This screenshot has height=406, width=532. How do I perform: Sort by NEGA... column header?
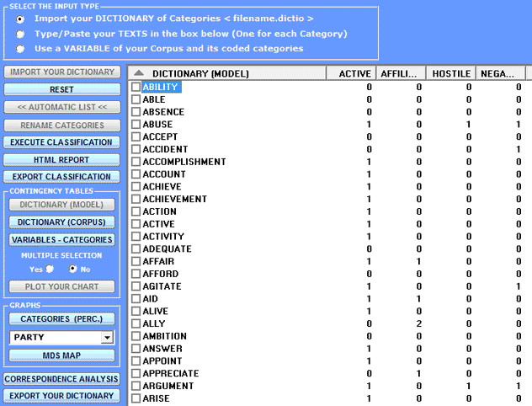click(x=501, y=73)
